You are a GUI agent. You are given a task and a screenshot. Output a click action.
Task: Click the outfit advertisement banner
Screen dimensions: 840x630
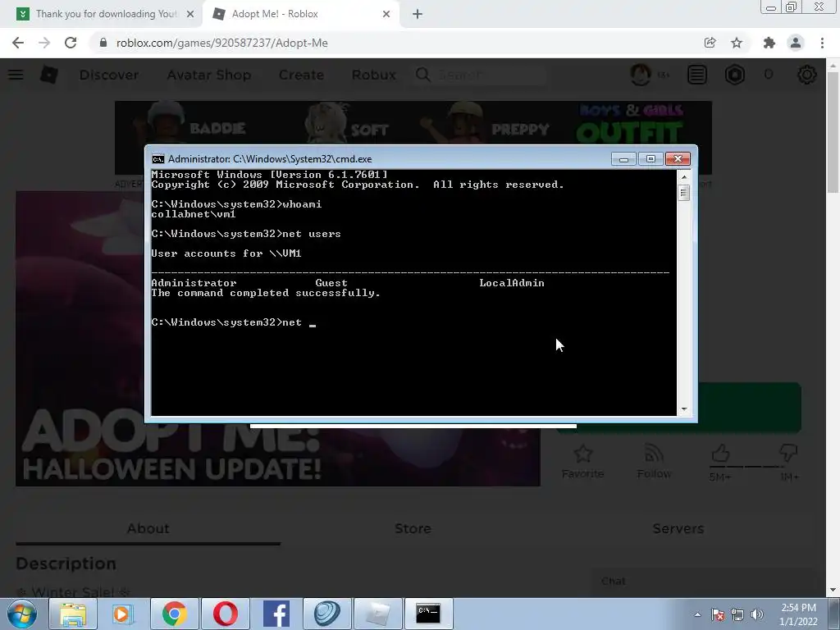413,137
